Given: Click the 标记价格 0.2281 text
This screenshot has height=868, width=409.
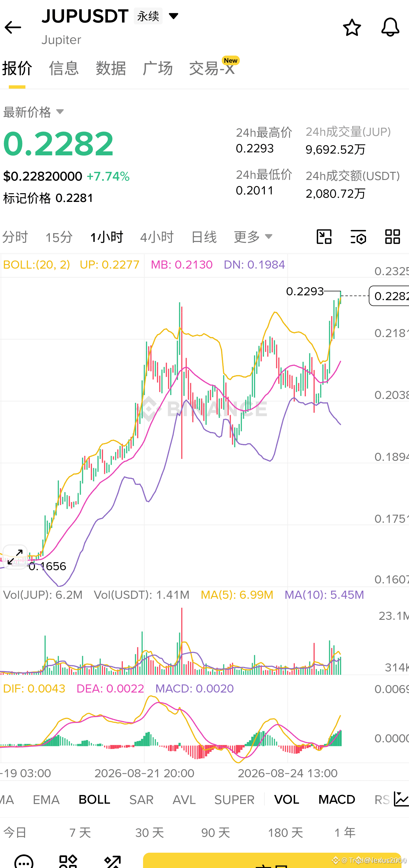Looking at the screenshot, I should [48, 198].
